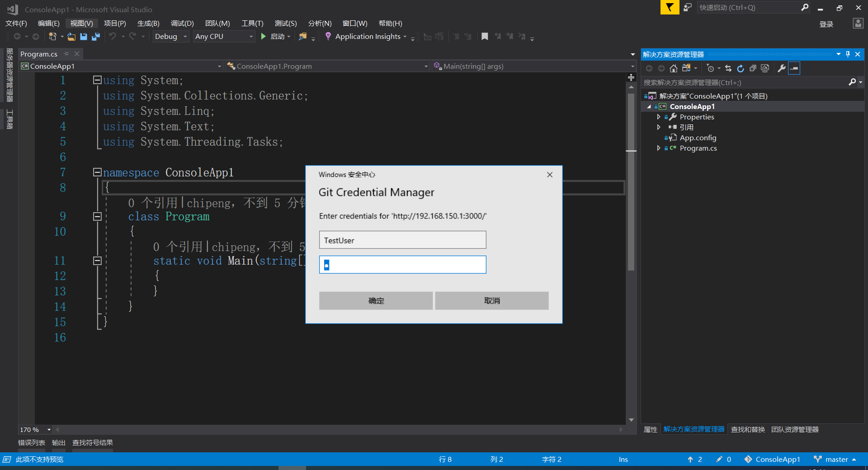Pin the Program.cs tab
868x470 pixels.
[66, 54]
